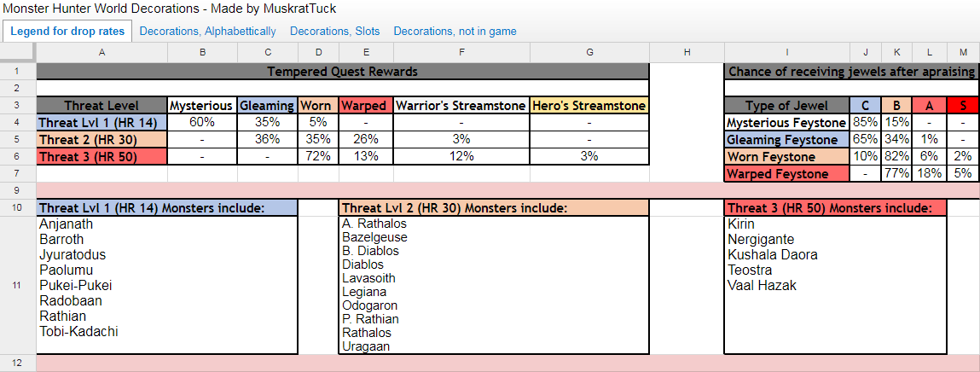
Task: Select column A header
Action: pyautogui.click(x=101, y=53)
